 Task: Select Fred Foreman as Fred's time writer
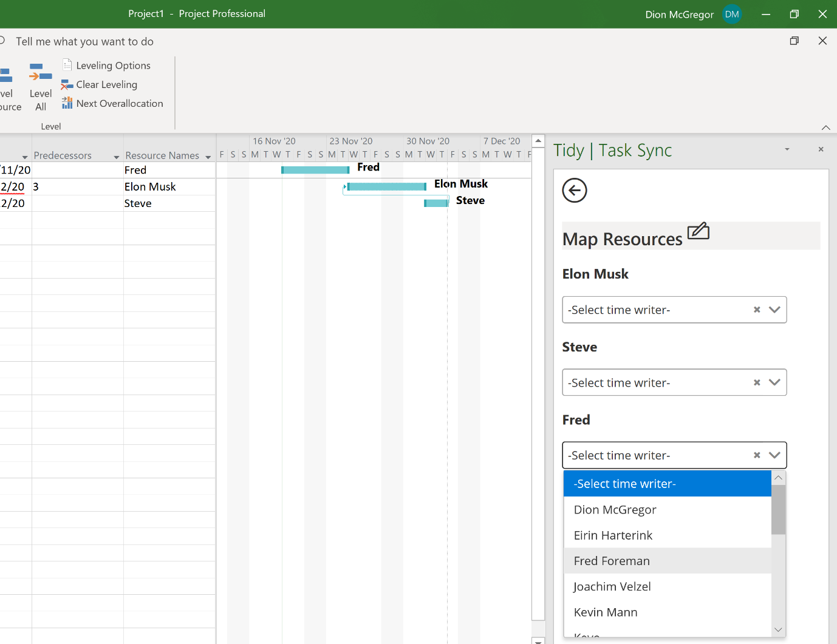(x=612, y=561)
